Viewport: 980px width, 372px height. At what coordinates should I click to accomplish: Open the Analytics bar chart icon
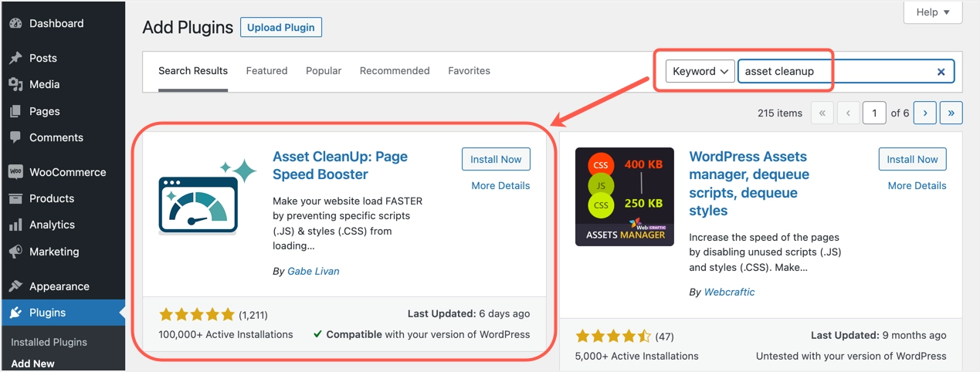pos(15,225)
